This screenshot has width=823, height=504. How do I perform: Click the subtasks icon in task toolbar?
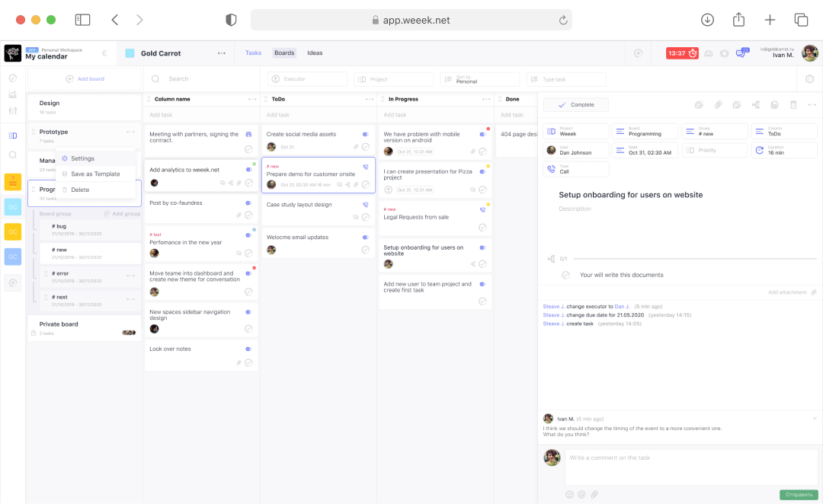click(755, 105)
